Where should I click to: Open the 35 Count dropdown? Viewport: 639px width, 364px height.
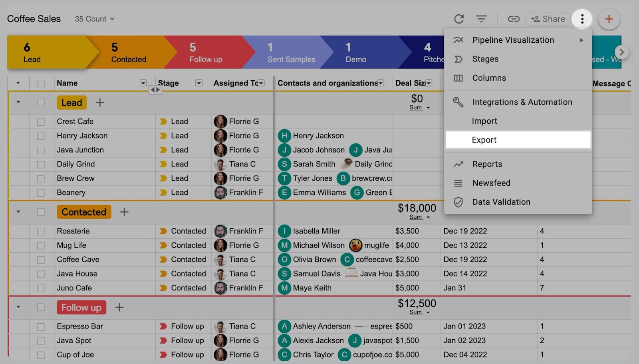point(95,19)
